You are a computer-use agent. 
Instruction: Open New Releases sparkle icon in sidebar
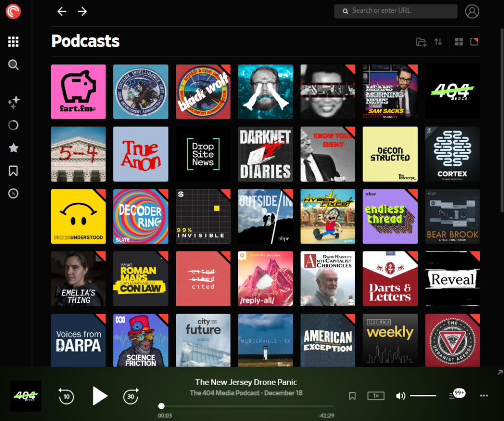13,102
